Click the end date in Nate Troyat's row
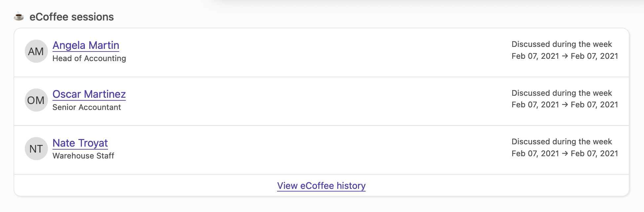 click(594, 154)
